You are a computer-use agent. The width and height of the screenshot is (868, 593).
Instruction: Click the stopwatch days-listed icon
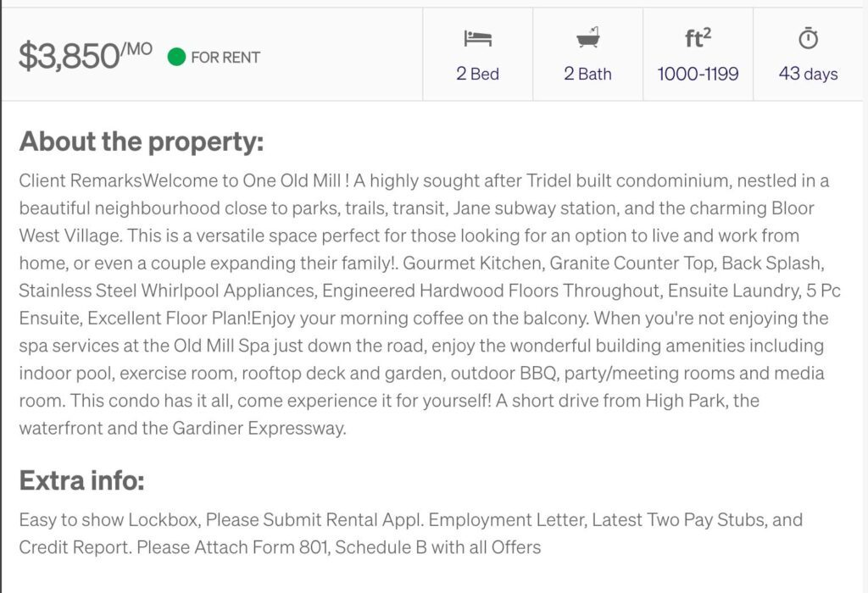click(x=809, y=38)
